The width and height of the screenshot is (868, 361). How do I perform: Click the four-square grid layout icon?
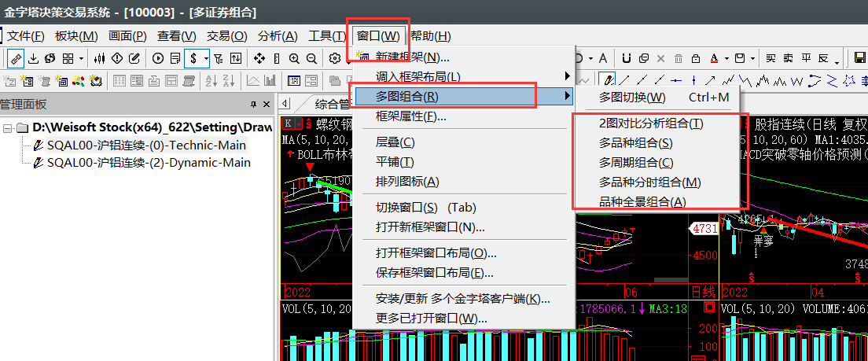coord(68,58)
